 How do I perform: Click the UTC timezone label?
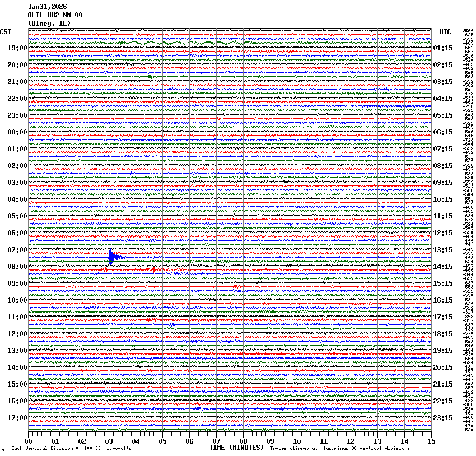[x=445, y=32]
